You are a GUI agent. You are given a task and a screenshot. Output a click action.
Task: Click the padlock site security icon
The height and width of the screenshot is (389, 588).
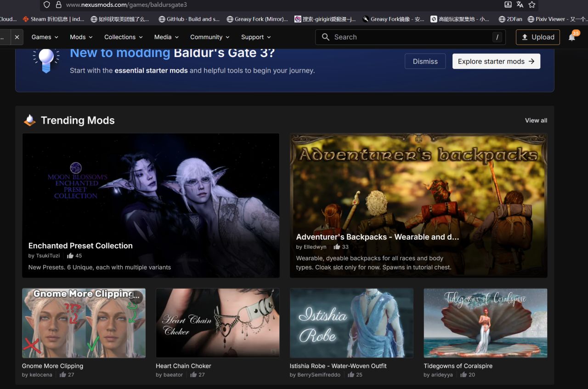point(58,5)
